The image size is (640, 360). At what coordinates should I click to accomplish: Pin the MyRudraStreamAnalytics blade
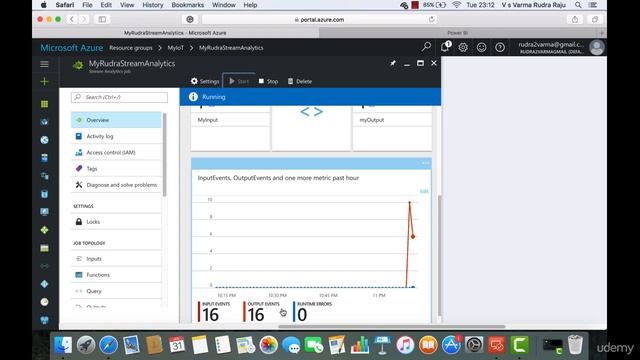[393, 63]
